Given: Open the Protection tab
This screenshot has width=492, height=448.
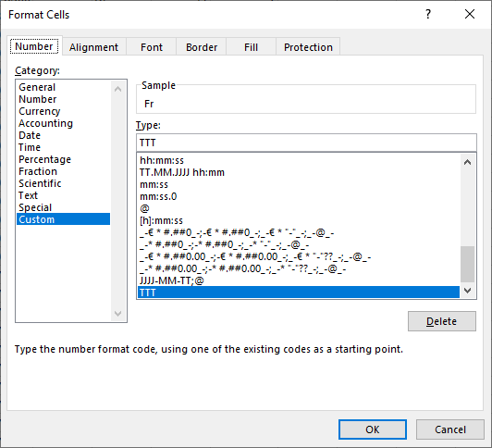Looking at the screenshot, I should click(308, 47).
